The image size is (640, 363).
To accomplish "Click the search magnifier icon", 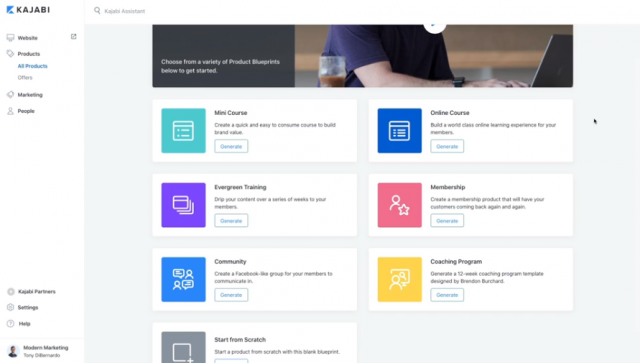I will (x=97, y=11).
